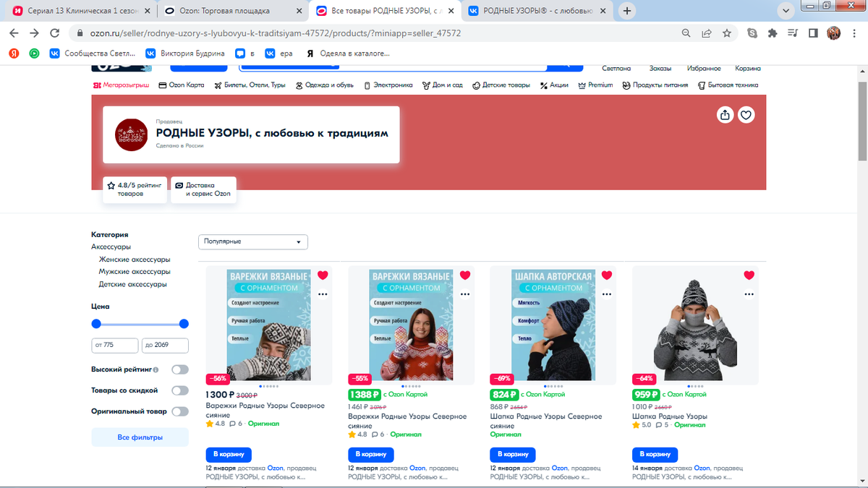Switch to the РОДНЫЕ УЗОРЫ® VK tab
868x488 pixels.
537,11
